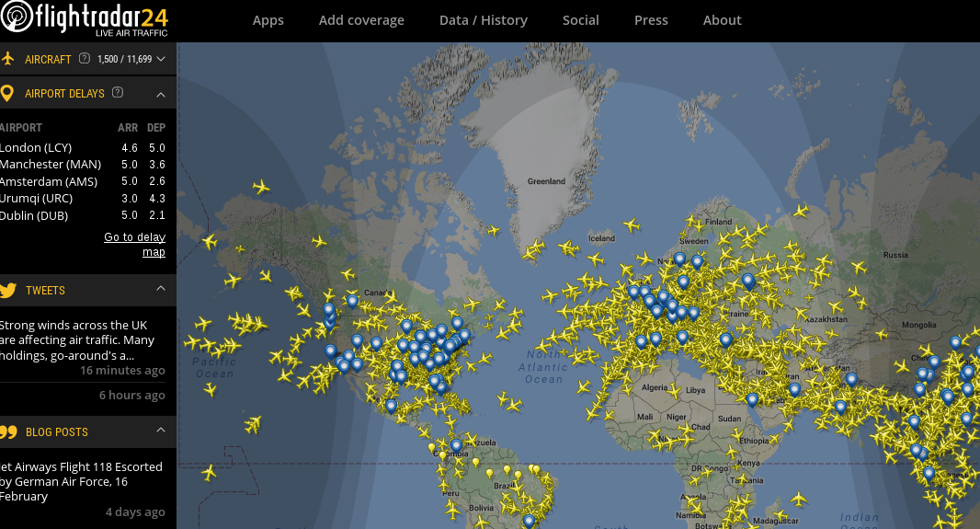Collapse the Airport Delays section
Viewport: 980px width, 529px height.
tap(161, 94)
